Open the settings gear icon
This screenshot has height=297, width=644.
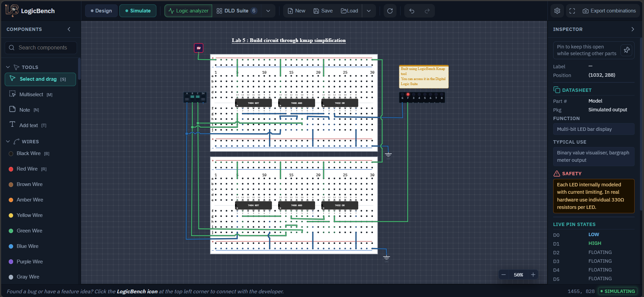pyautogui.click(x=557, y=11)
